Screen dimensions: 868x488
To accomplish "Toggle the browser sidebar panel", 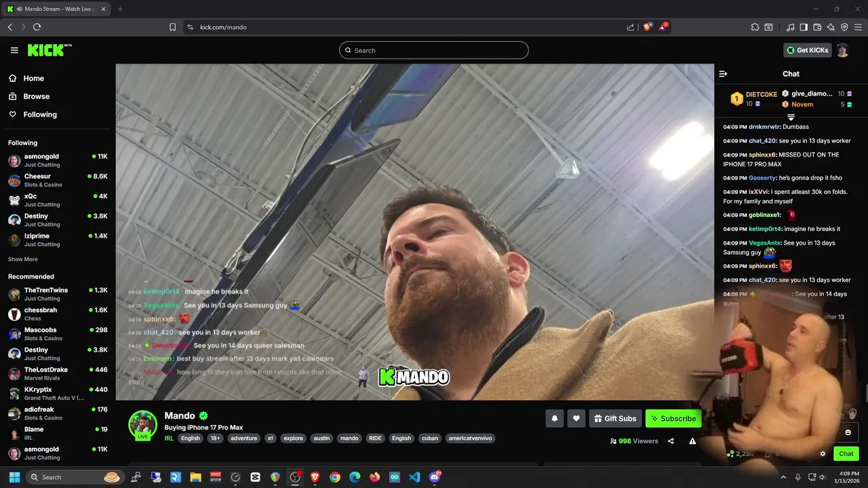I will click(804, 27).
